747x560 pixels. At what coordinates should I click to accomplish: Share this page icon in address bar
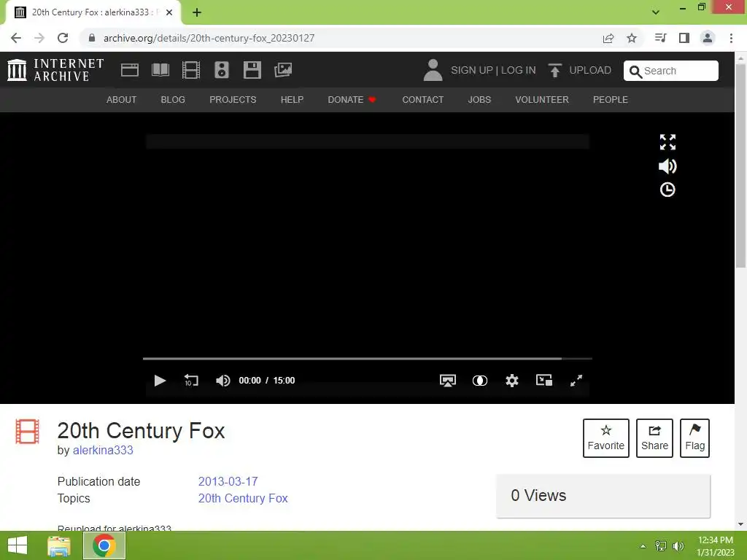point(608,38)
